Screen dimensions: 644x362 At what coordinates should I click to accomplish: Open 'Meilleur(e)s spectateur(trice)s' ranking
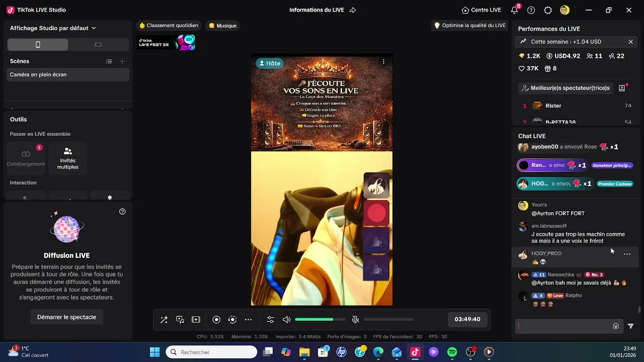click(x=565, y=88)
